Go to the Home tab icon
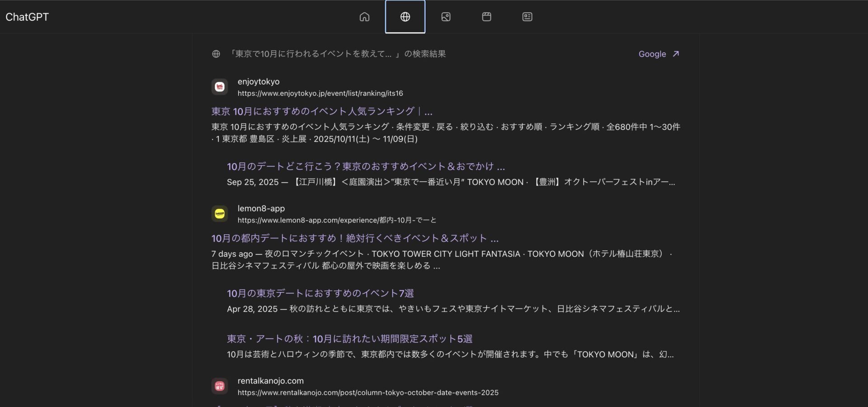This screenshot has height=407, width=868. coord(364,17)
